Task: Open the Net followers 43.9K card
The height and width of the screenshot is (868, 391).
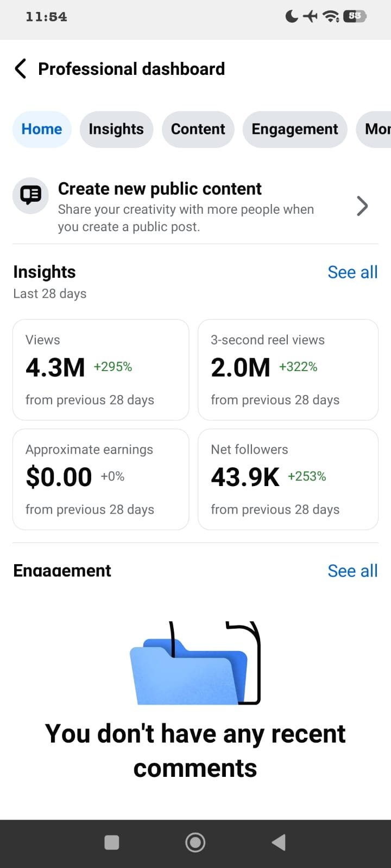Action: pyautogui.click(x=288, y=479)
